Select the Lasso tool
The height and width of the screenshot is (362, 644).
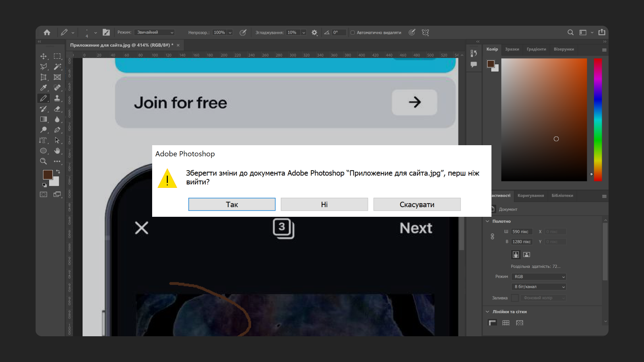(44, 67)
